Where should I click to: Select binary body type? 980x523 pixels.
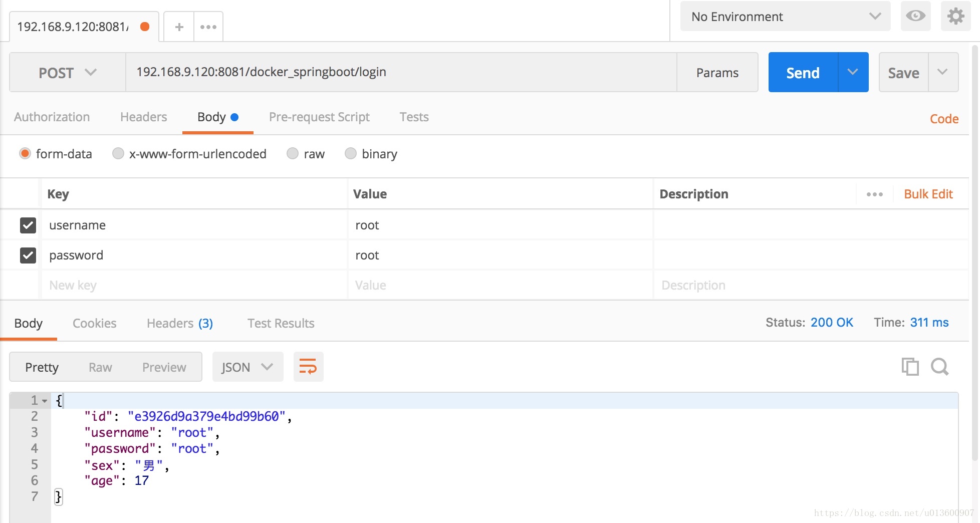point(351,153)
